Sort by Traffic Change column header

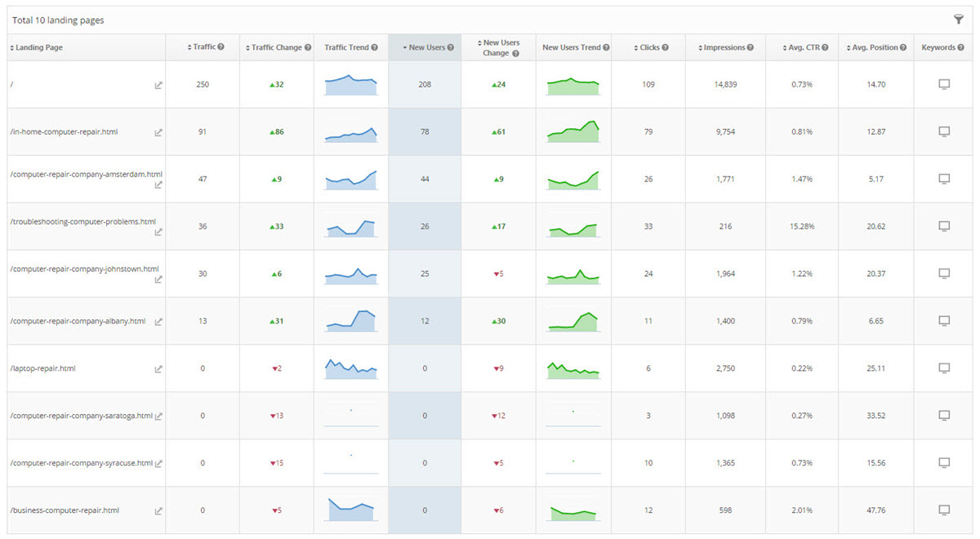pyautogui.click(x=276, y=47)
